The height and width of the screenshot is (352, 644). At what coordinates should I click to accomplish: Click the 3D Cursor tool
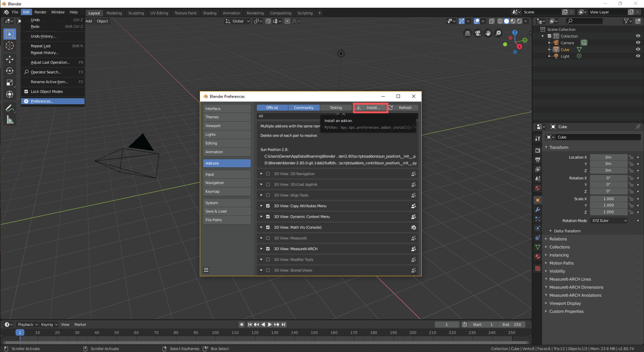tap(9, 46)
